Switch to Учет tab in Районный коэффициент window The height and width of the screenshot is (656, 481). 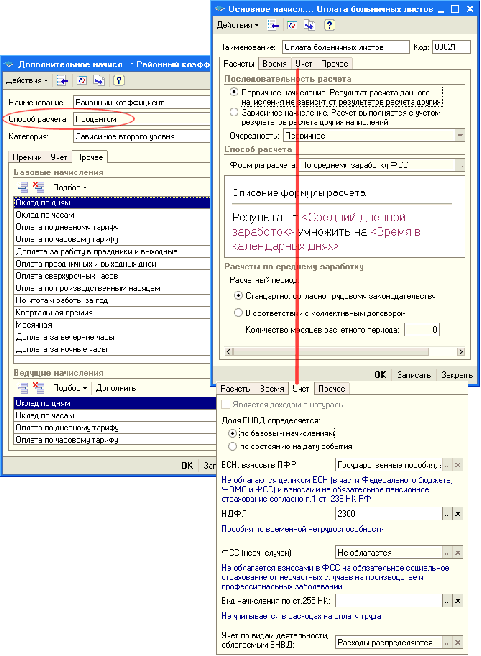click(59, 157)
